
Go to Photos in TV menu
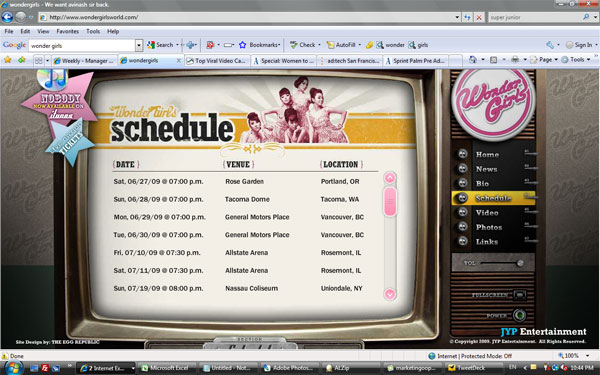pos(489,227)
